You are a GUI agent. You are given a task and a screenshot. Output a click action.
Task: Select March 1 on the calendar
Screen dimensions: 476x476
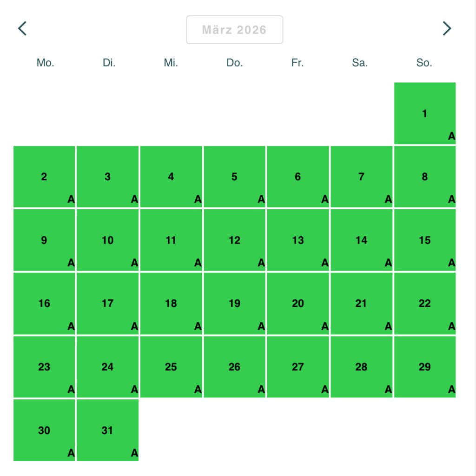pos(424,113)
